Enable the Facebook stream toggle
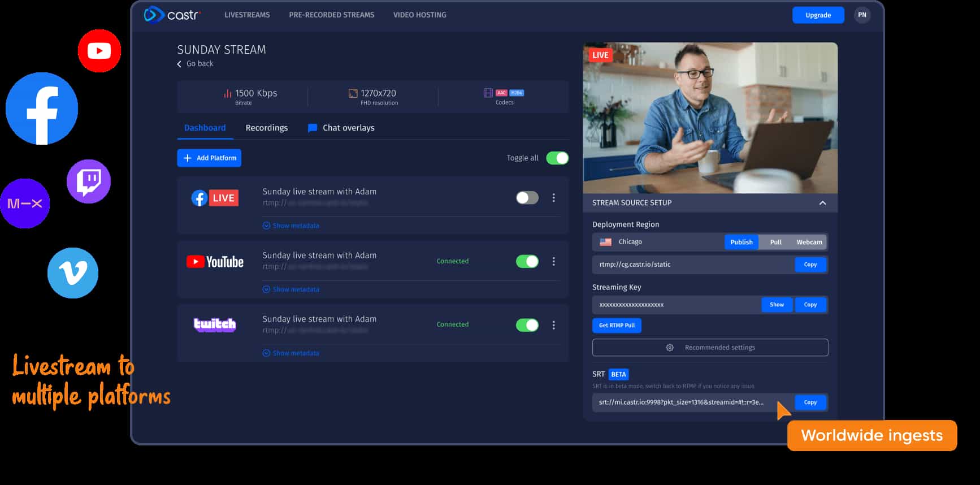The width and height of the screenshot is (980, 485). pos(527,198)
